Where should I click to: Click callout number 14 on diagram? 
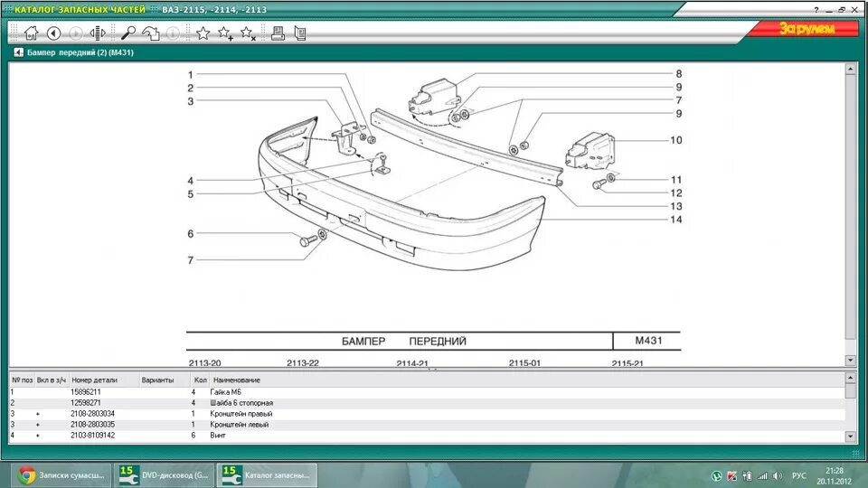tap(676, 220)
